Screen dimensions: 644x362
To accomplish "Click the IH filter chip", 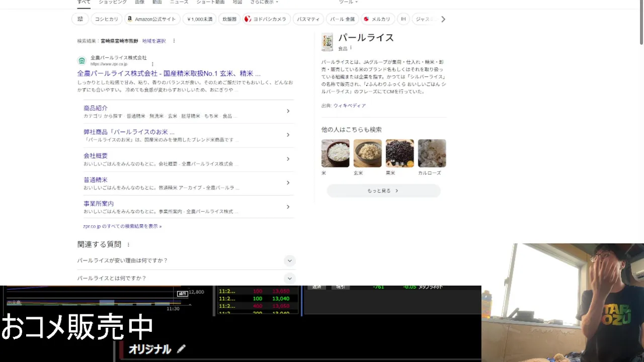I will tap(403, 19).
